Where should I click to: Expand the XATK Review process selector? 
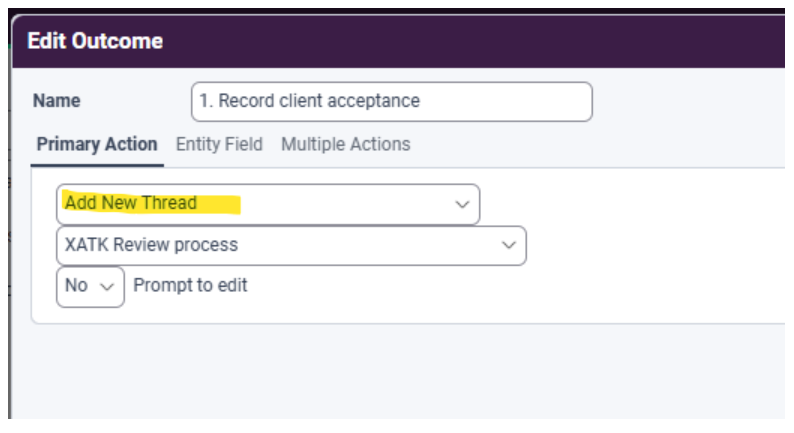click(x=291, y=246)
